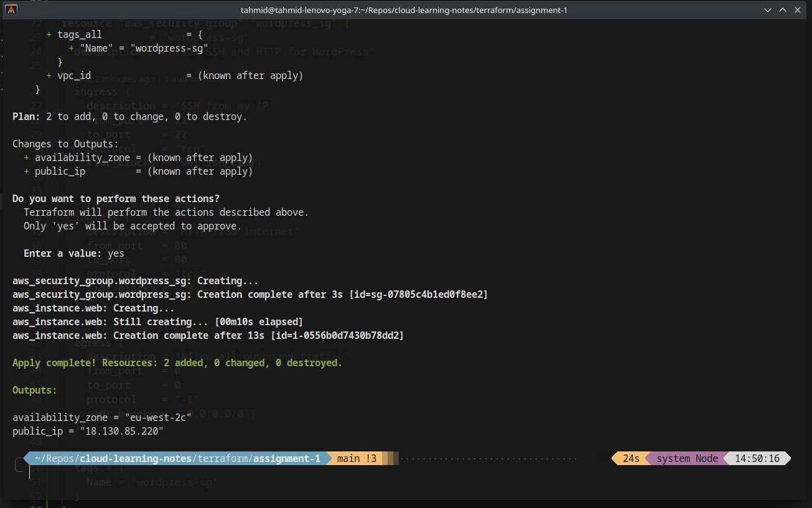Screen dimensions: 812x508
Task: Click the '+ tags_all' line
Action: pyautogui.click(x=124, y=34)
